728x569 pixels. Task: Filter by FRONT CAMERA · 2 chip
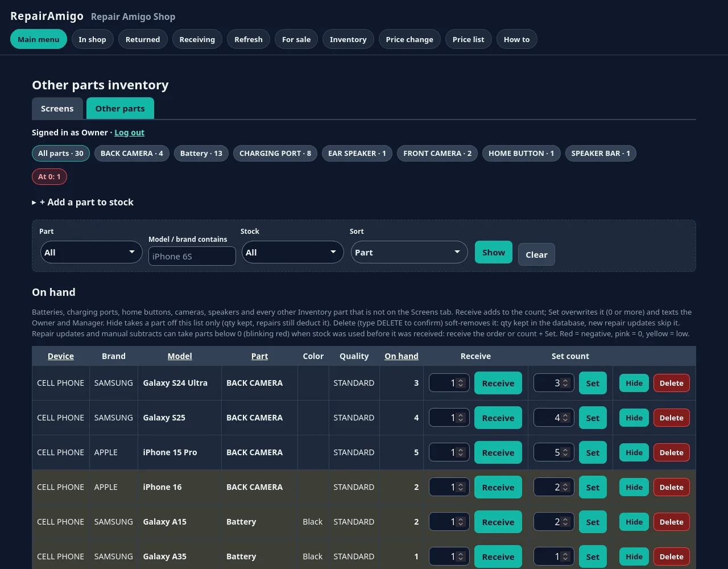click(437, 153)
